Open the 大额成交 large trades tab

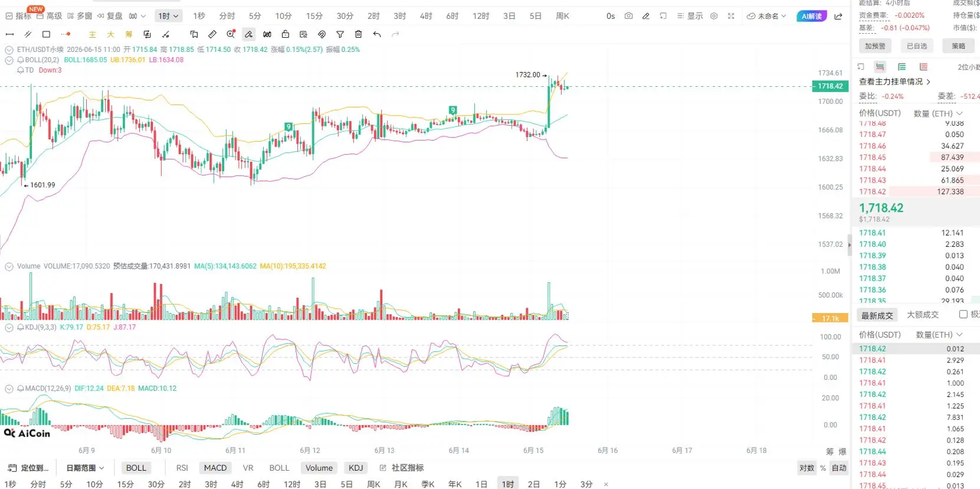(x=923, y=315)
